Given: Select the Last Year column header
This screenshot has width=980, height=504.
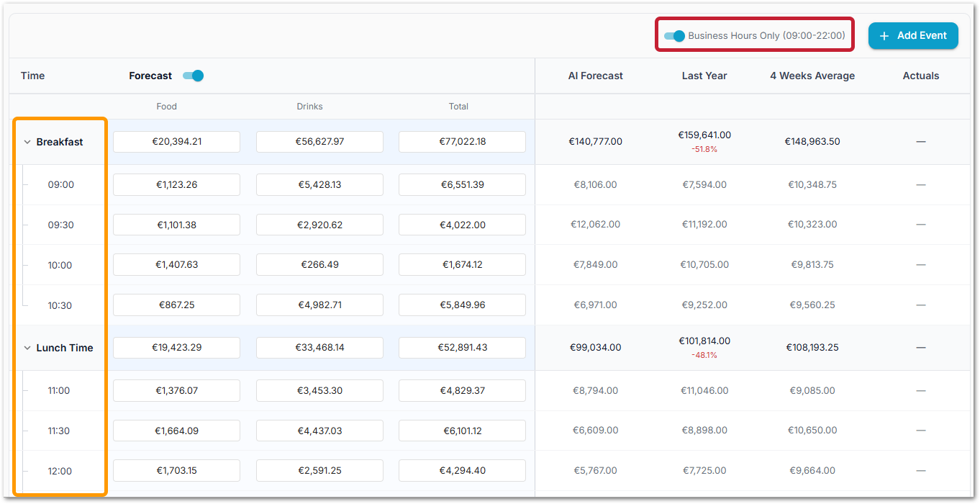Looking at the screenshot, I should pos(704,76).
